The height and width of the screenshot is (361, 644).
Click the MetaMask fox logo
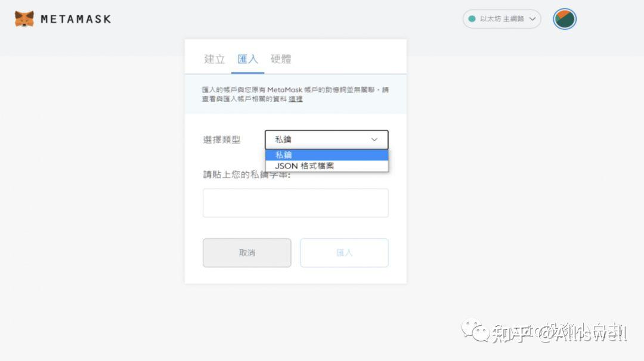click(x=24, y=18)
